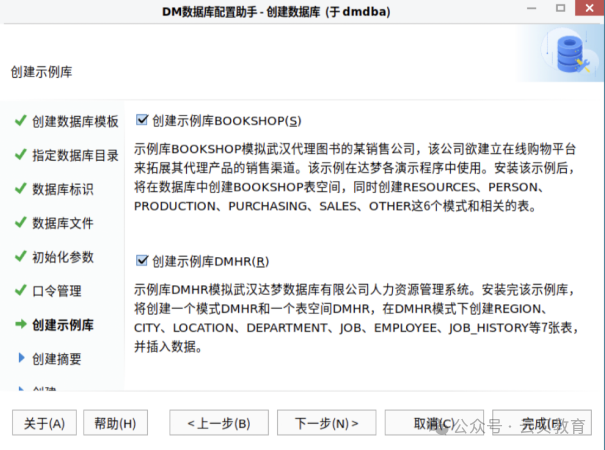Select 创建摘要 step in sidebar
Screen dimensions: 605x450
point(57,359)
